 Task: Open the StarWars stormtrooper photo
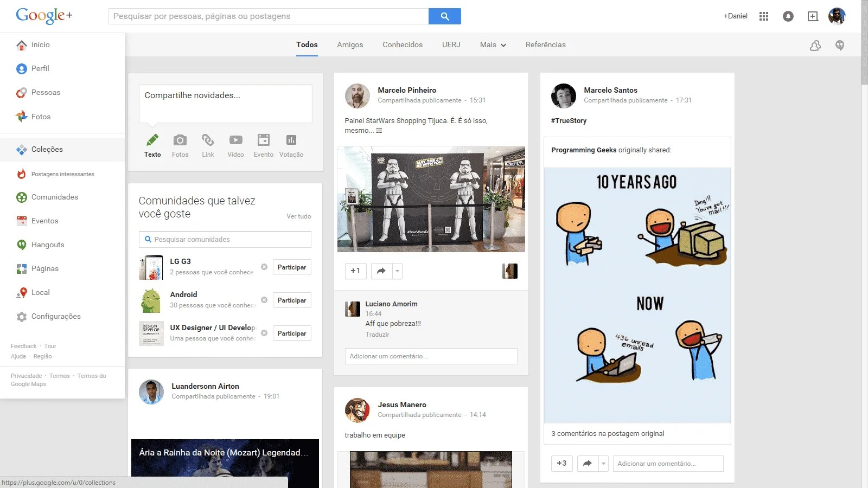click(431, 200)
